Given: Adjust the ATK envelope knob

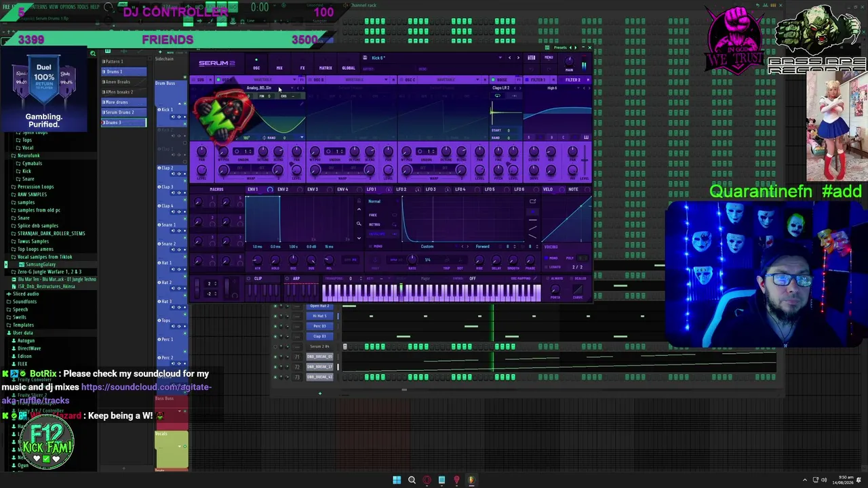Looking at the screenshot, I should [257, 260].
